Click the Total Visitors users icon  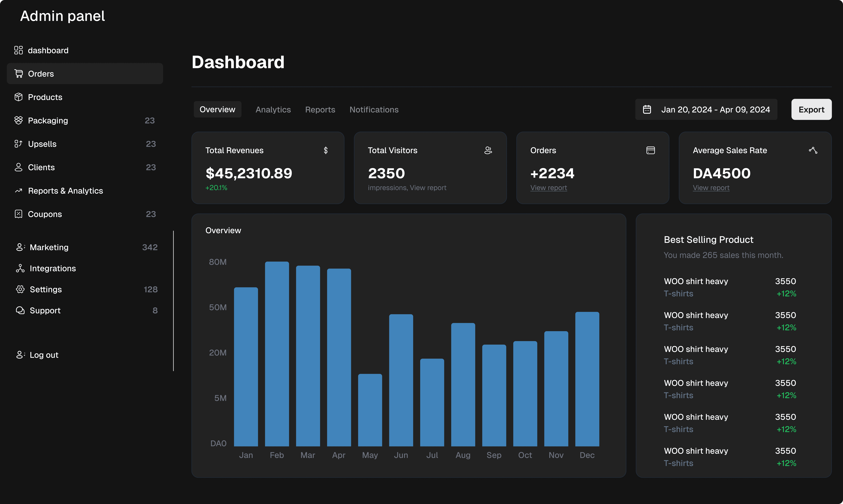[488, 150]
